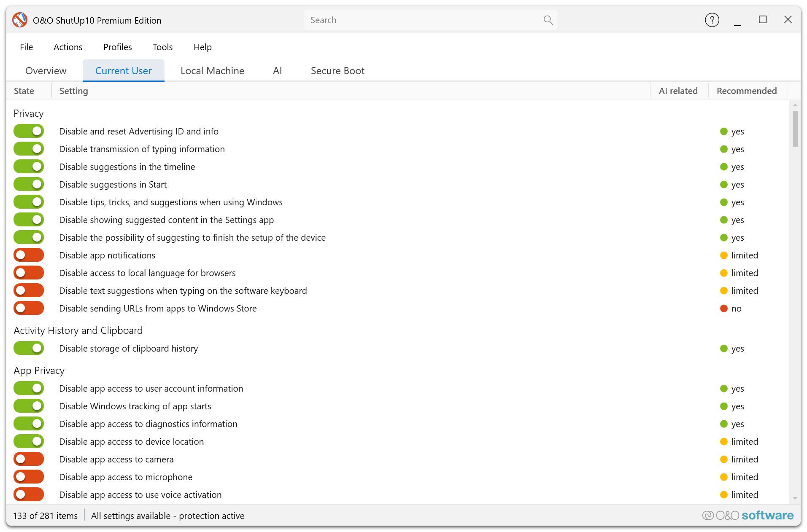
Task: Select the Current User tab
Action: [x=123, y=70]
